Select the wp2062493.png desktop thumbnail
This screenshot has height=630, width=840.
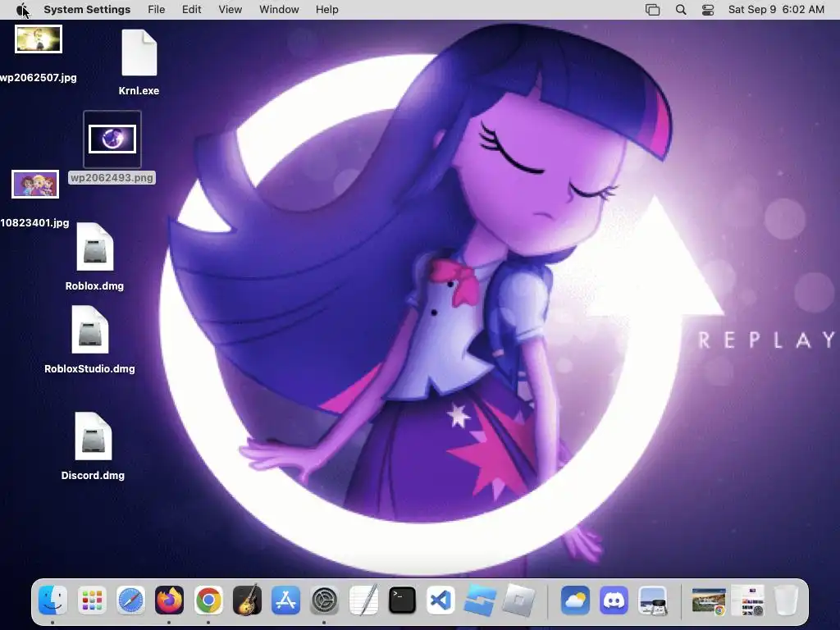tap(112, 139)
